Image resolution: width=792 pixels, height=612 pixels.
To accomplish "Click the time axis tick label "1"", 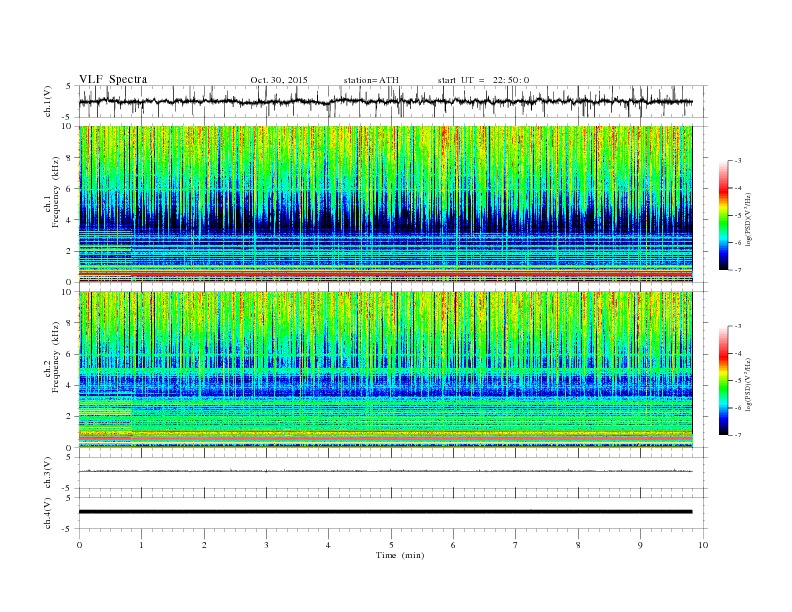I will pyautogui.click(x=142, y=545).
